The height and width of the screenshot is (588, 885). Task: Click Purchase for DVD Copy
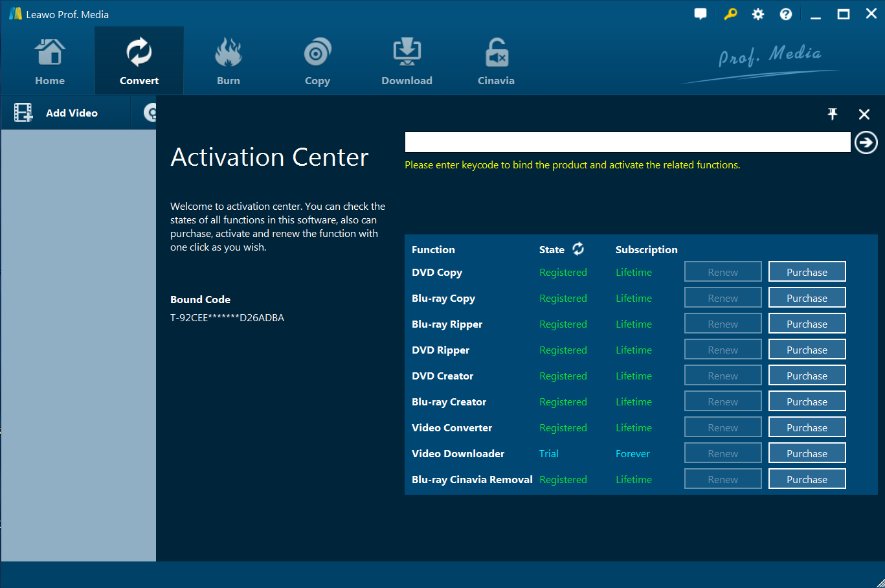pyautogui.click(x=807, y=272)
